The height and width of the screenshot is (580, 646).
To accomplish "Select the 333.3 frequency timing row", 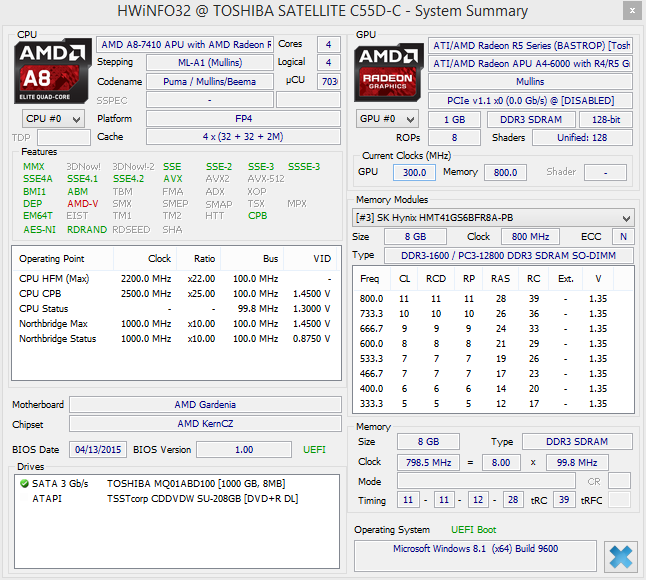I will click(493, 404).
